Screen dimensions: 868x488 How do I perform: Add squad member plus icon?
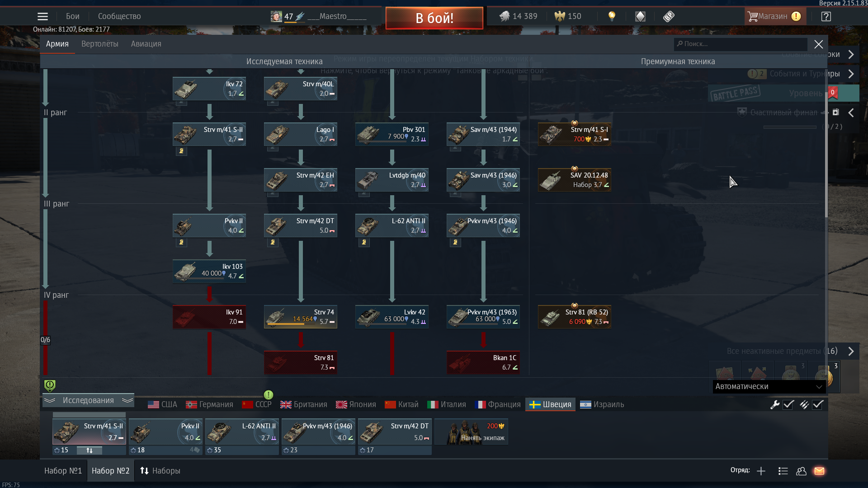[761, 471]
